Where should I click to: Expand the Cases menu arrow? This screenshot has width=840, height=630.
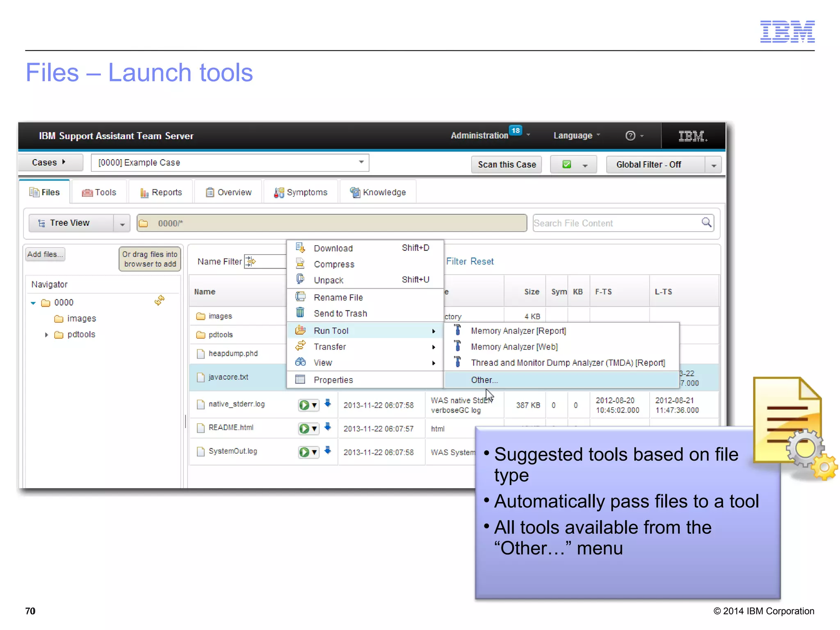pos(64,162)
